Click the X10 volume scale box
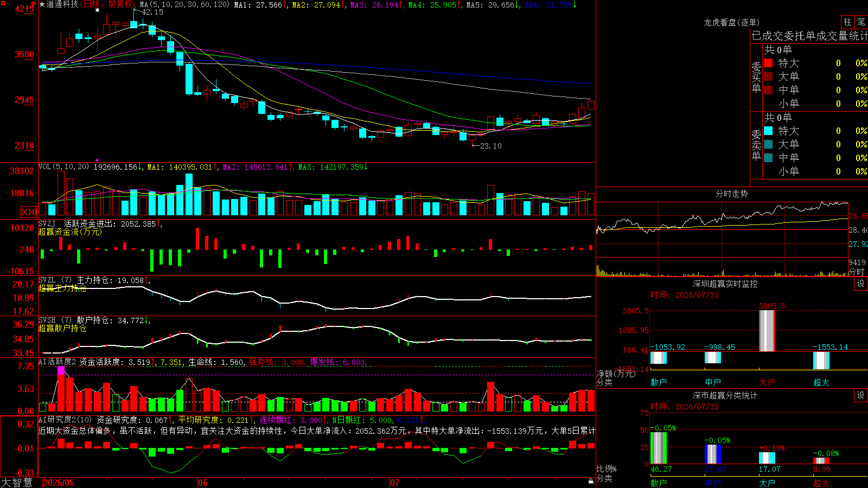The image size is (868, 488). click(x=29, y=212)
